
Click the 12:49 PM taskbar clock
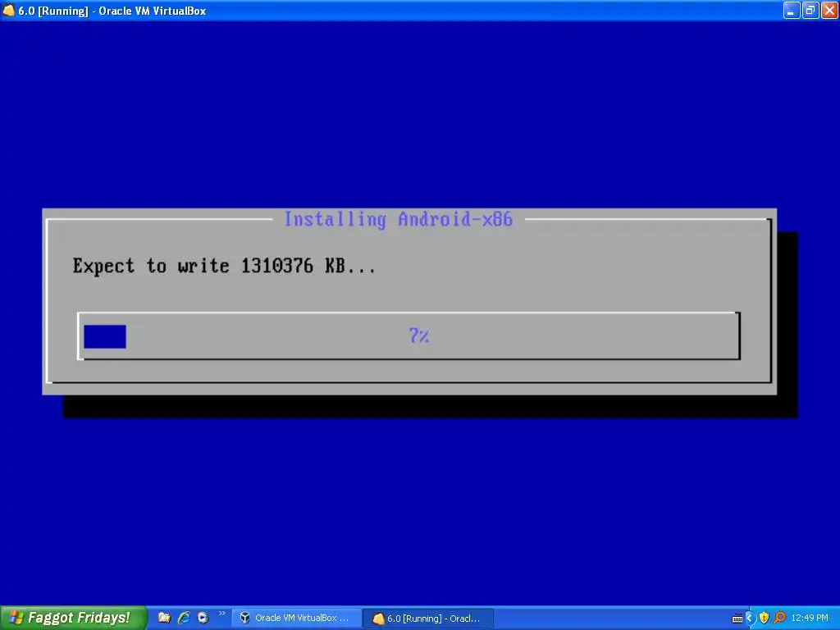coord(810,619)
